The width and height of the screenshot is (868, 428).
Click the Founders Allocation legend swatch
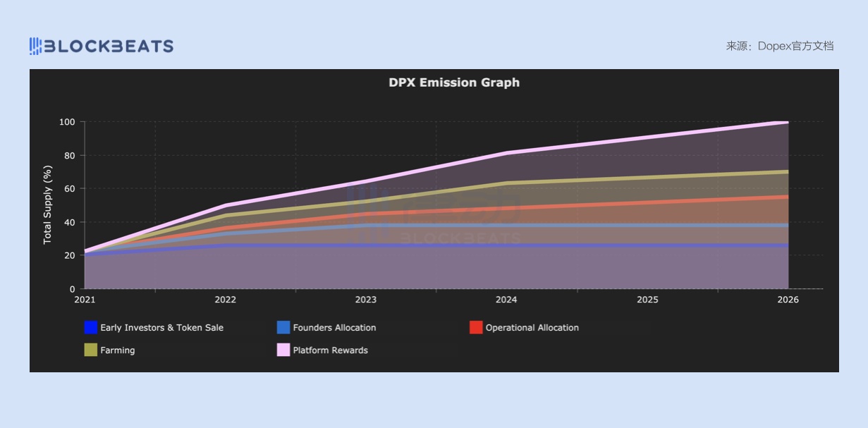(x=283, y=327)
